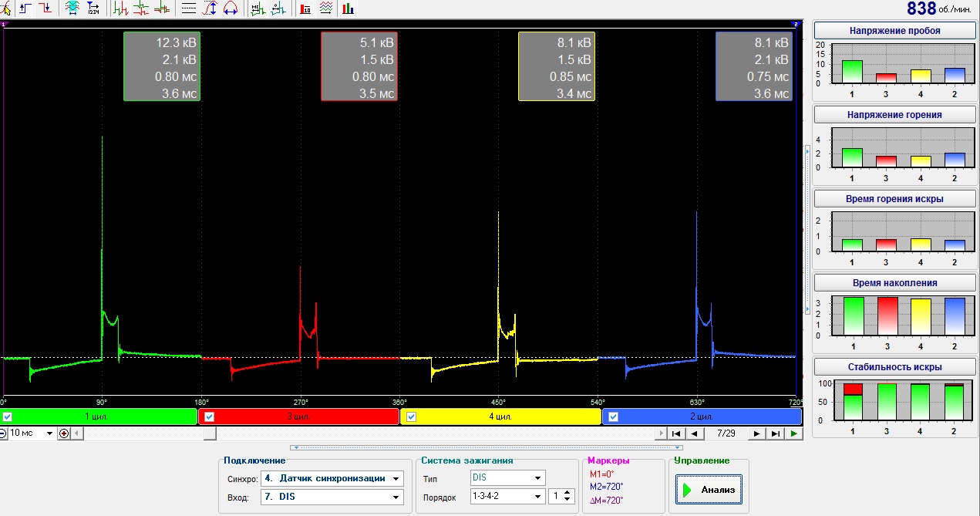Screen dimensions: 980x516
Task: Click cylinder 1 bar in Стабильность искры chart
Action: point(853,401)
